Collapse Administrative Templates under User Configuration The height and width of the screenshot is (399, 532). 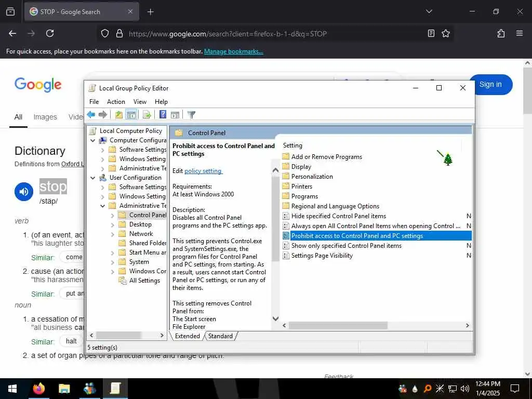102,206
